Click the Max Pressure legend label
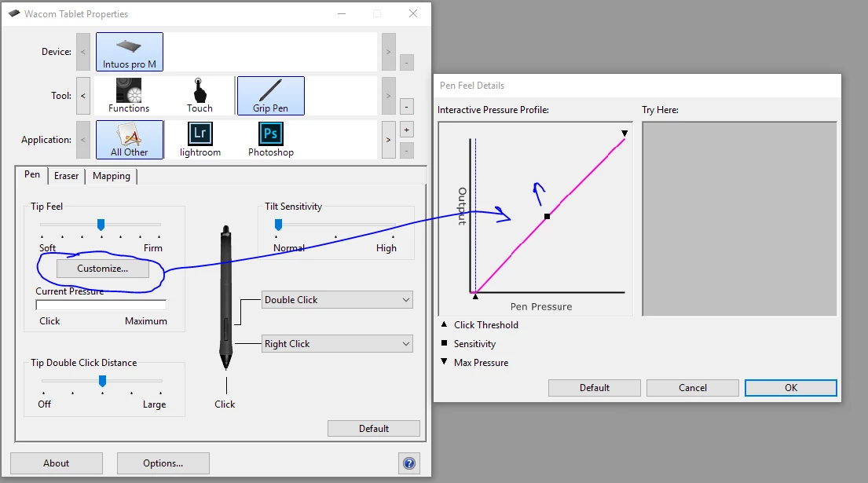This screenshot has height=483, width=868. [481, 363]
